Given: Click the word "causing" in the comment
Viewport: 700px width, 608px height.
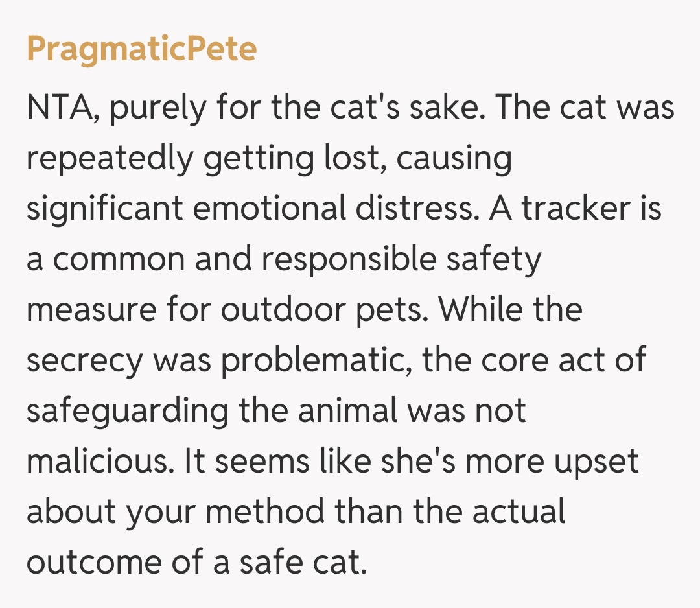Looking at the screenshot, I should pos(454,158).
